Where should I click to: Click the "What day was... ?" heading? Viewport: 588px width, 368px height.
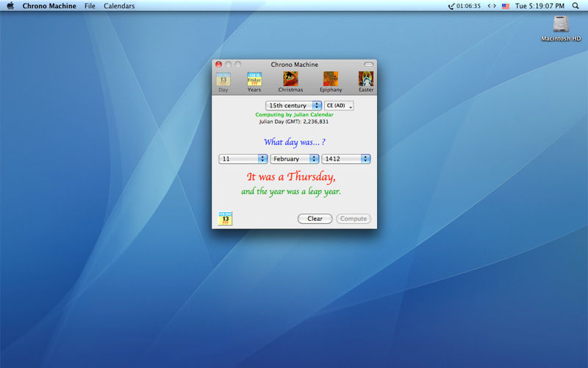(x=295, y=142)
